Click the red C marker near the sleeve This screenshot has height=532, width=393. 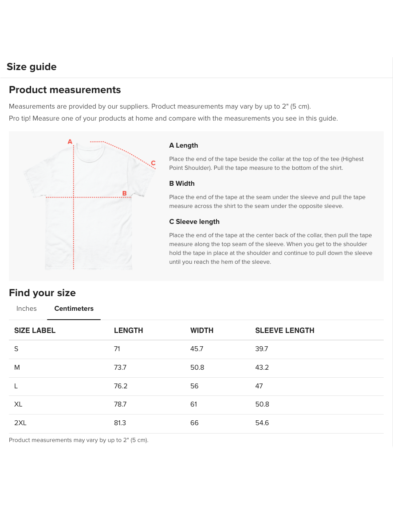coord(153,163)
